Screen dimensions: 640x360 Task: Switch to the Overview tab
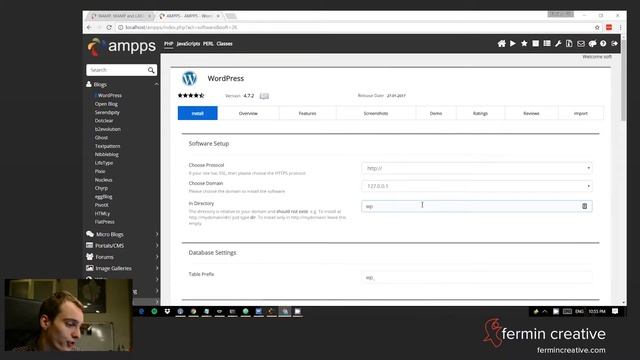[x=248, y=113]
